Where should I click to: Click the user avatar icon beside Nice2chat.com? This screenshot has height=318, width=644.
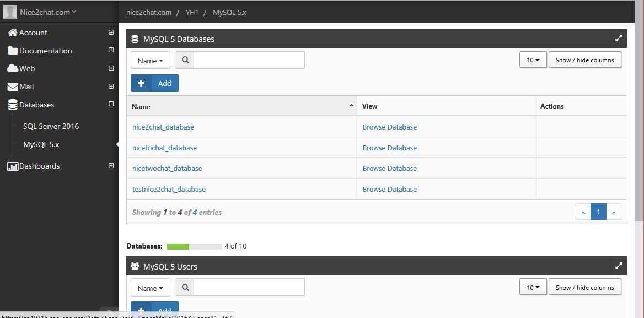10,12
